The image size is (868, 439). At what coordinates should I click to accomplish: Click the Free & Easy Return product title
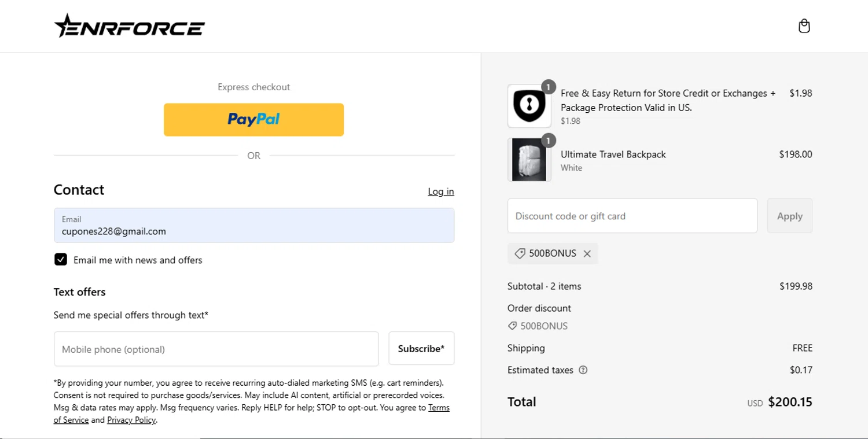pyautogui.click(x=668, y=100)
